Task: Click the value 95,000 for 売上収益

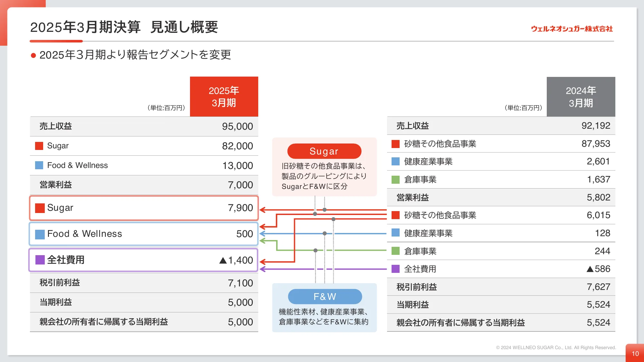Action: tap(237, 126)
